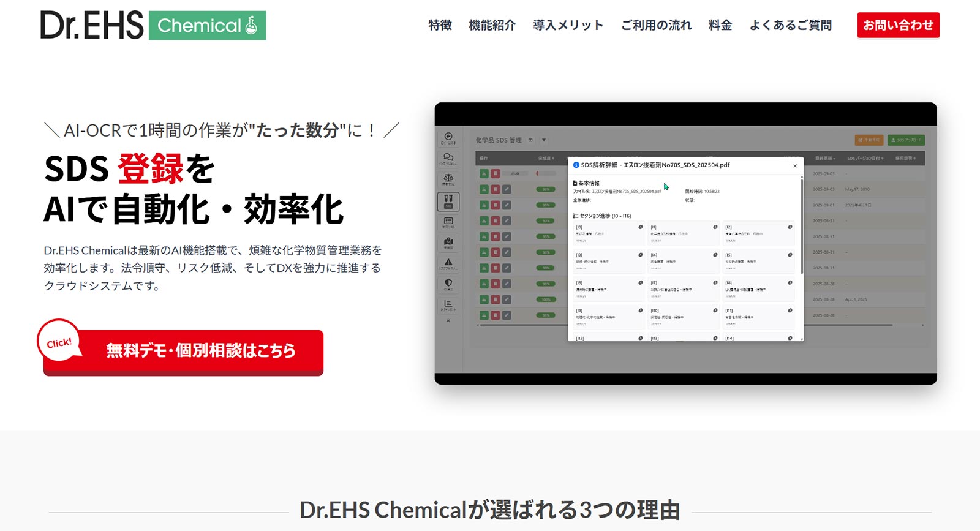Click the column layout icon next to page title
This screenshot has height=531, width=980.
pos(530,140)
